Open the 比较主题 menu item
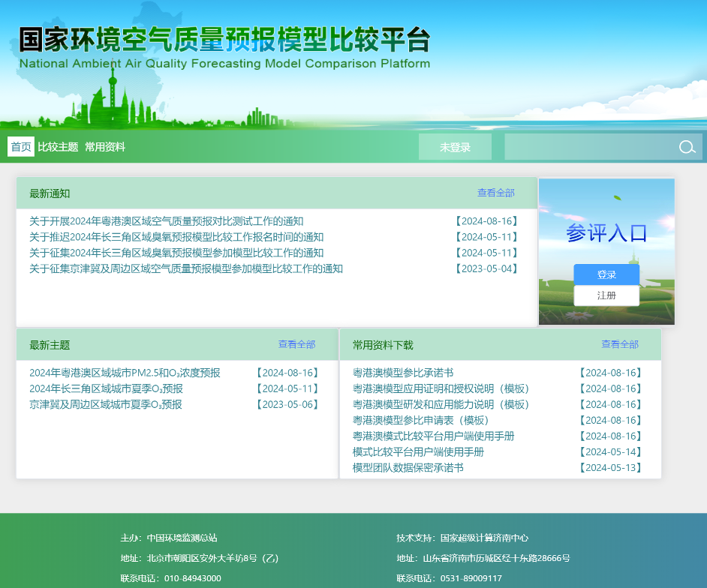707x588 pixels. [x=58, y=147]
